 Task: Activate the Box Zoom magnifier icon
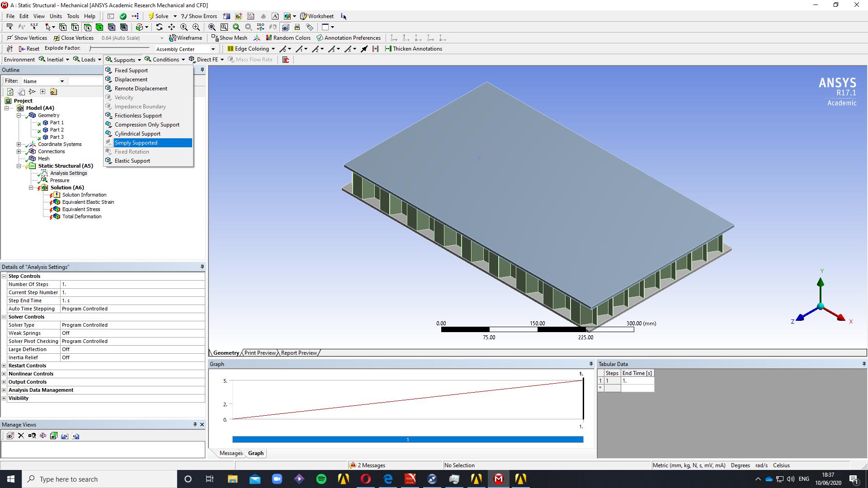196,27
